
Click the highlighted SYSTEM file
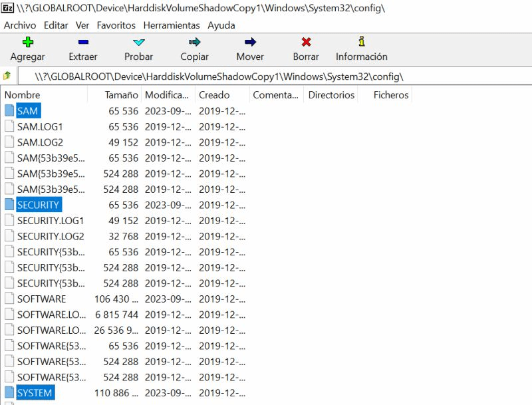(x=35, y=393)
